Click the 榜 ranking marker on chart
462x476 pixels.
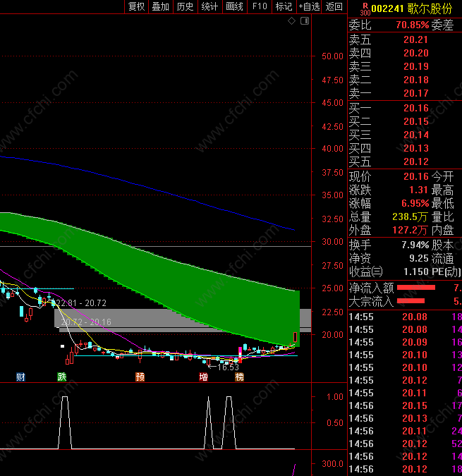click(x=240, y=377)
